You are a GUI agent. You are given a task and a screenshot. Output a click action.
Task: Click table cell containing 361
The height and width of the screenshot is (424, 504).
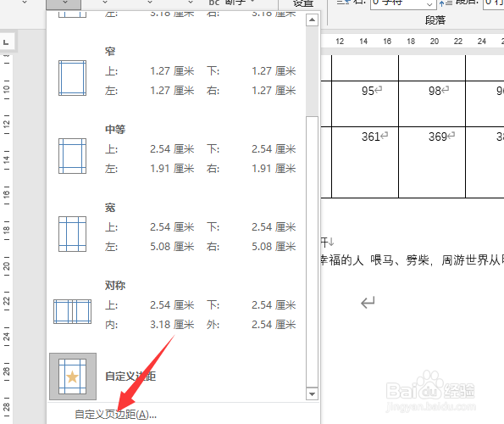[x=365, y=162]
